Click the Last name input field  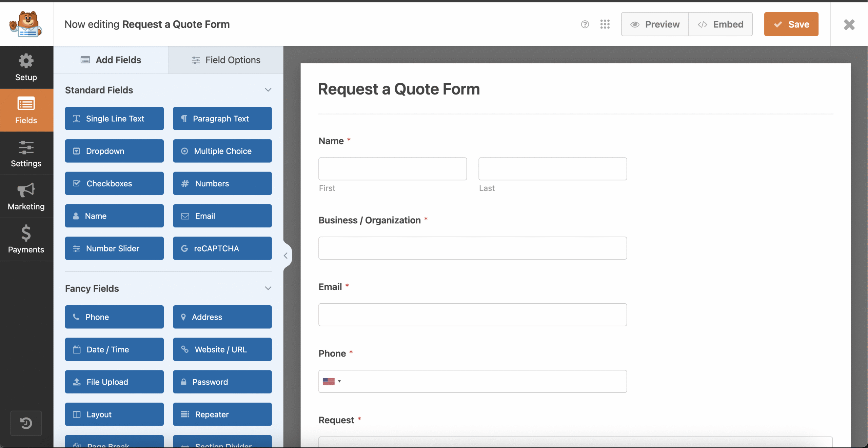point(553,169)
